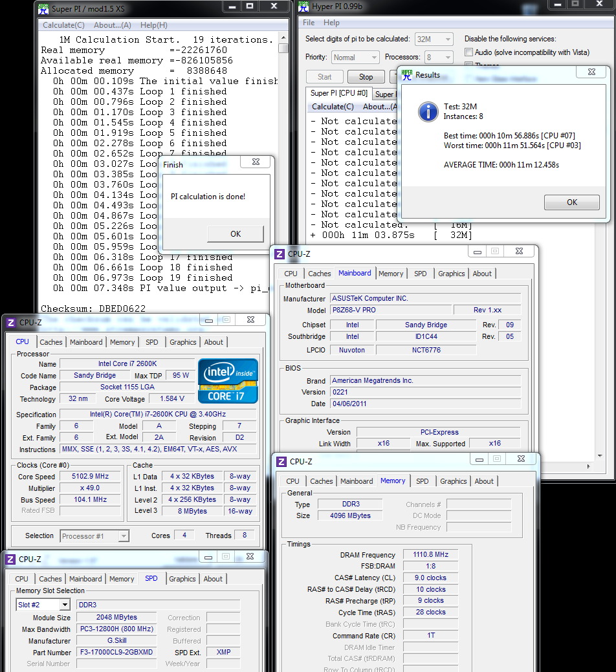
Task: Open Help menu in Super PI mod1.5
Action: 154,25
